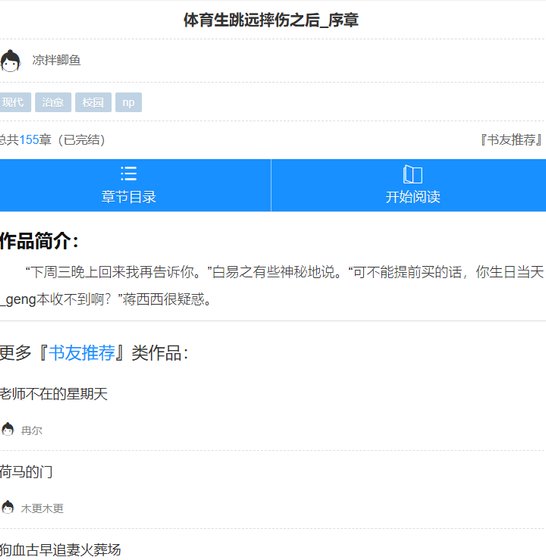Click the author avatar beside 凉拌鲫鱼
Screen dimensions: 546x560
(10, 61)
